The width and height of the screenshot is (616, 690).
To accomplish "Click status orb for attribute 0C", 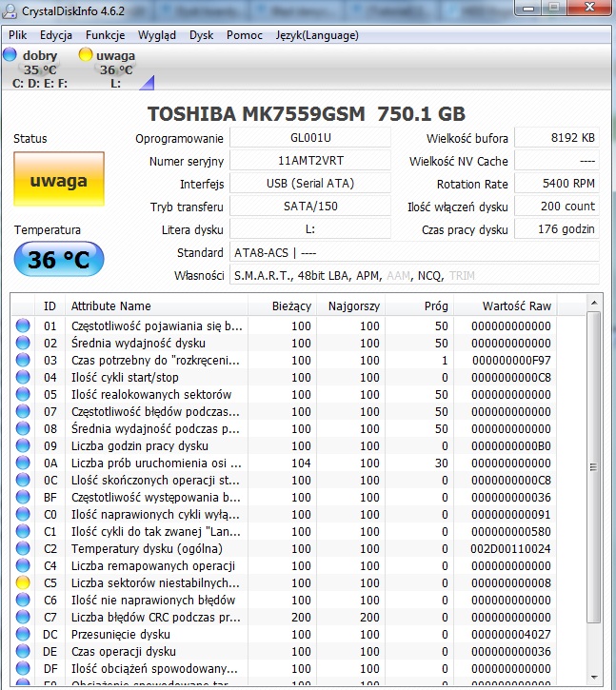I will coord(23,480).
